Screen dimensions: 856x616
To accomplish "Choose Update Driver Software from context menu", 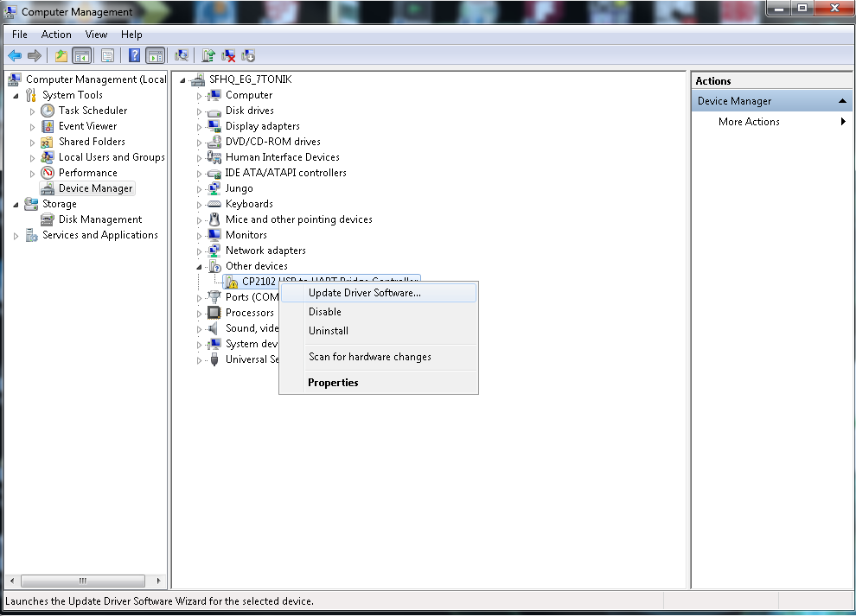I will [379, 293].
